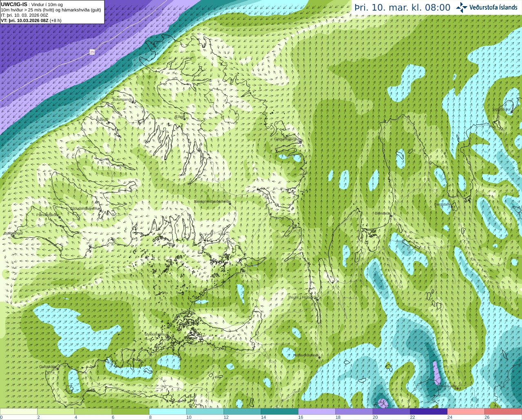
Task: Click the Blönduós station label
Action: [x=383, y=213]
